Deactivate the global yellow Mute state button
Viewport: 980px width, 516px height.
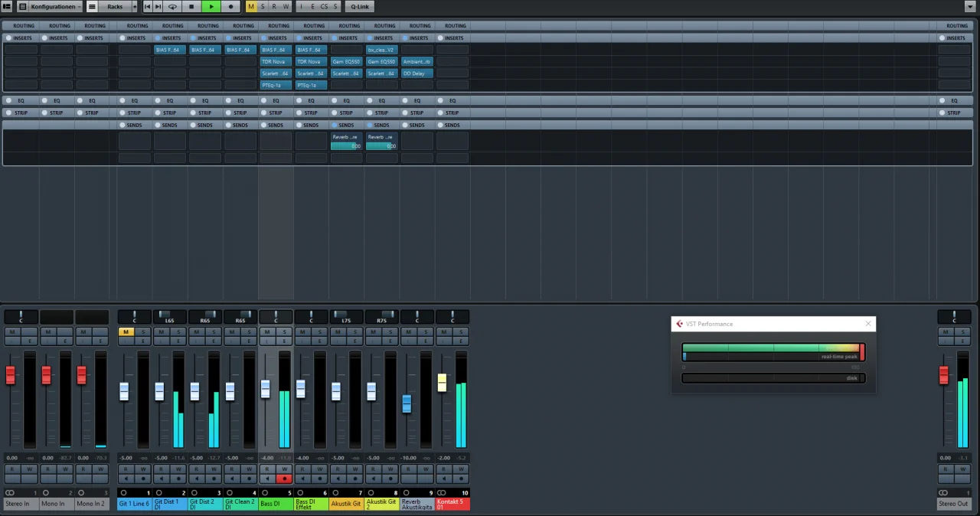[251, 7]
